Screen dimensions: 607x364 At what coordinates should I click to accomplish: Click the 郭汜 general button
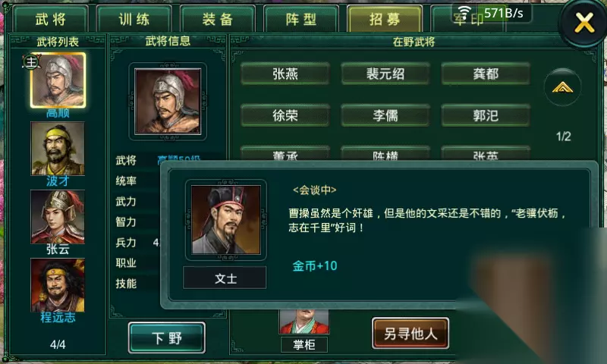tap(486, 115)
